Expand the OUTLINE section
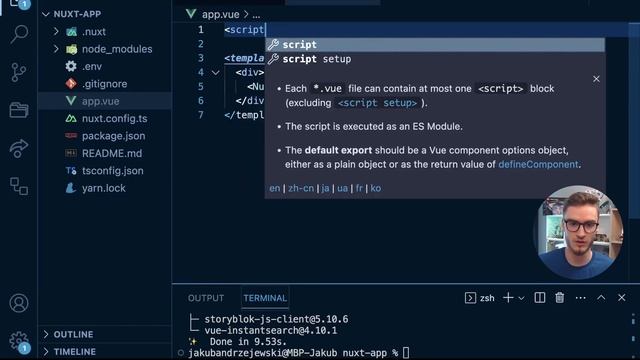The width and height of the screenshot is (640, 360). pos(46,334)
